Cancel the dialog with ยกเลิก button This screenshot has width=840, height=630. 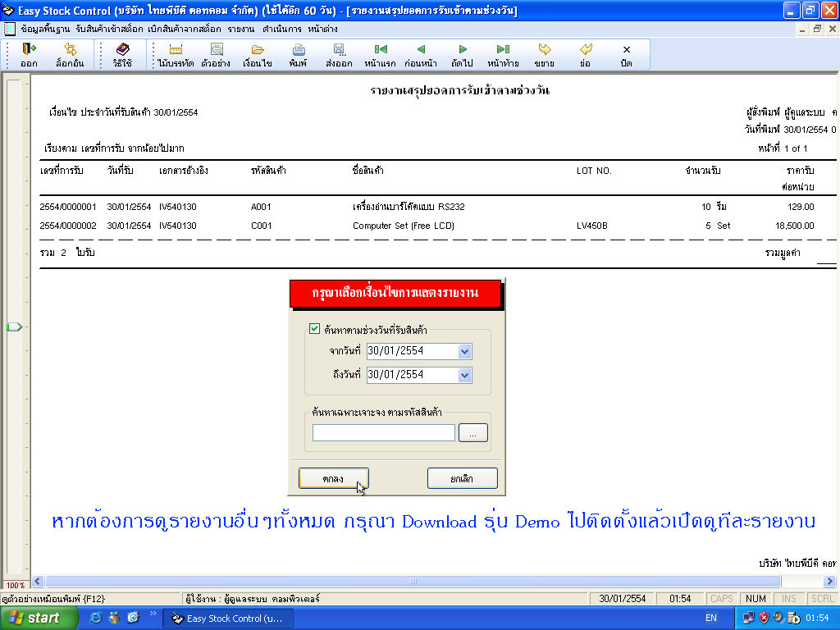462,477
